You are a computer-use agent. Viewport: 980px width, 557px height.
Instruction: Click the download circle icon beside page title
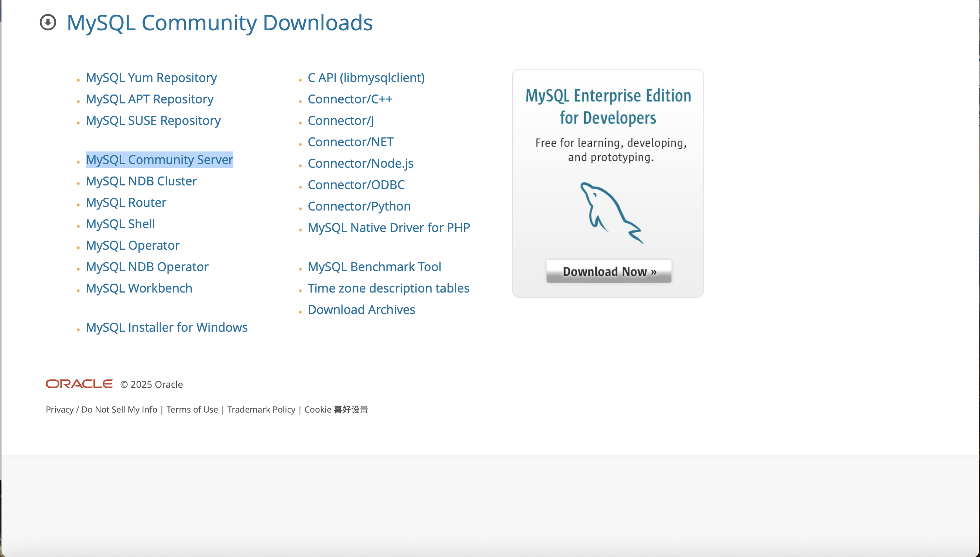tap(48, 22)
